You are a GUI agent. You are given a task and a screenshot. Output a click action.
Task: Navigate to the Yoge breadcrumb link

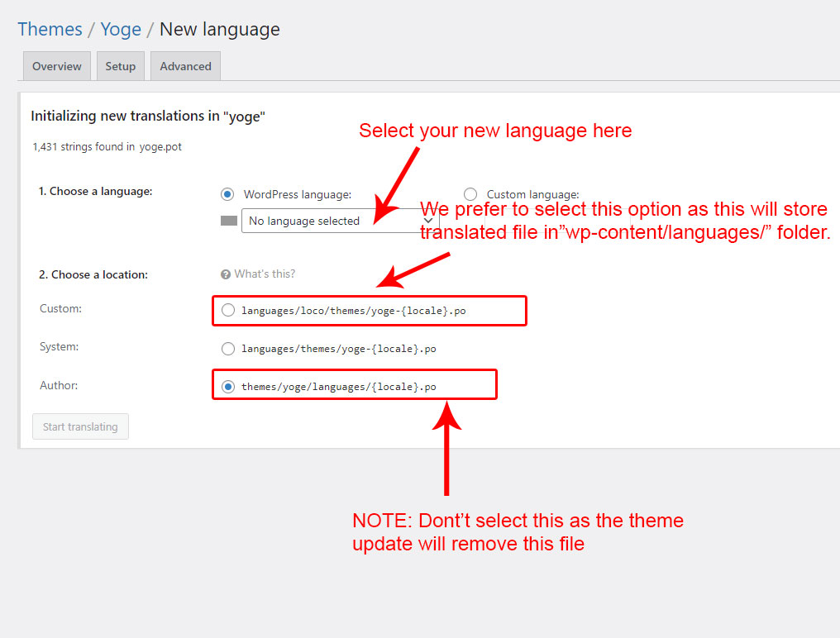121,29
